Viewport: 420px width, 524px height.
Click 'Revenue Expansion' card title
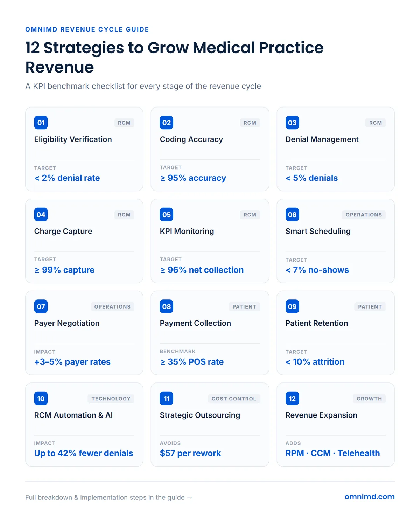pos(321,415)
